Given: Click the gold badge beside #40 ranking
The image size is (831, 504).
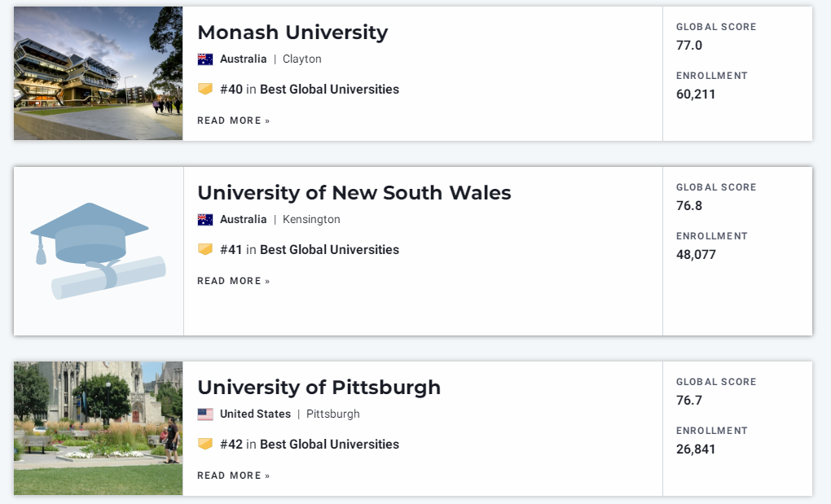Looking at the screenshot, I should pos(205,89).
